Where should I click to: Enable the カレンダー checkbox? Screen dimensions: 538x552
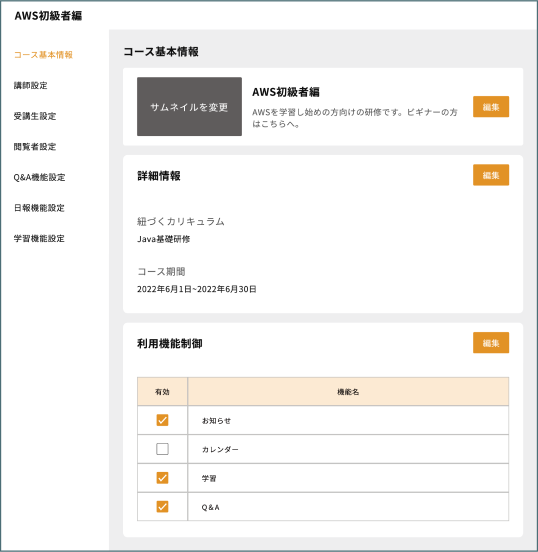point(162,449)
